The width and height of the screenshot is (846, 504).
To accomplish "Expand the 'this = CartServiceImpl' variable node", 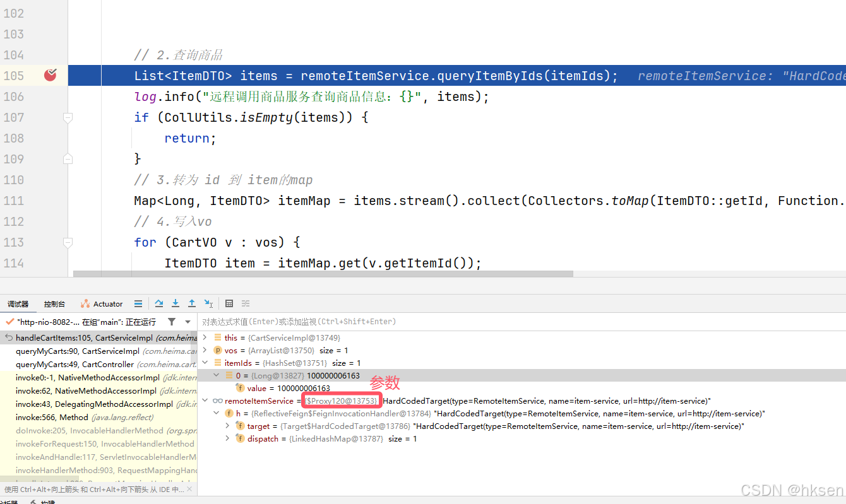I will (205, 337).
